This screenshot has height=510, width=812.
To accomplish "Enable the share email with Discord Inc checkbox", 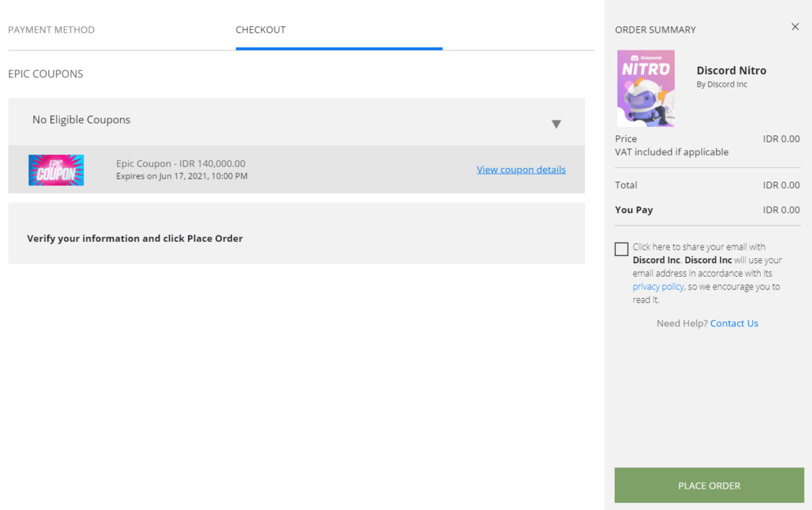I will pos(621,248).
